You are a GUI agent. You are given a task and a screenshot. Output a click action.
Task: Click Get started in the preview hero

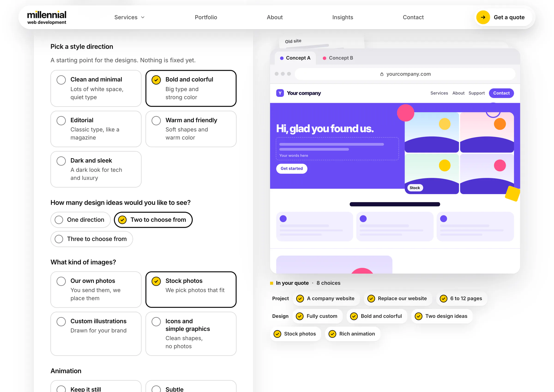click(291, 169)
